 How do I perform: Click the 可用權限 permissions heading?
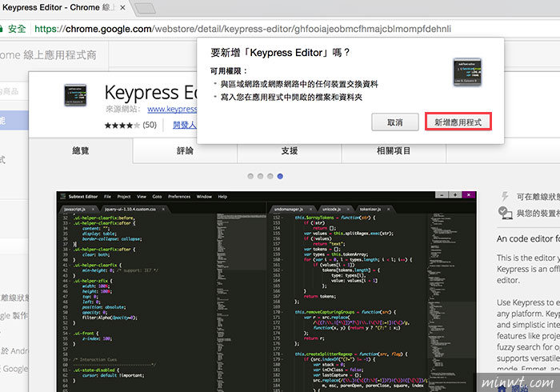tap(229, 71)
